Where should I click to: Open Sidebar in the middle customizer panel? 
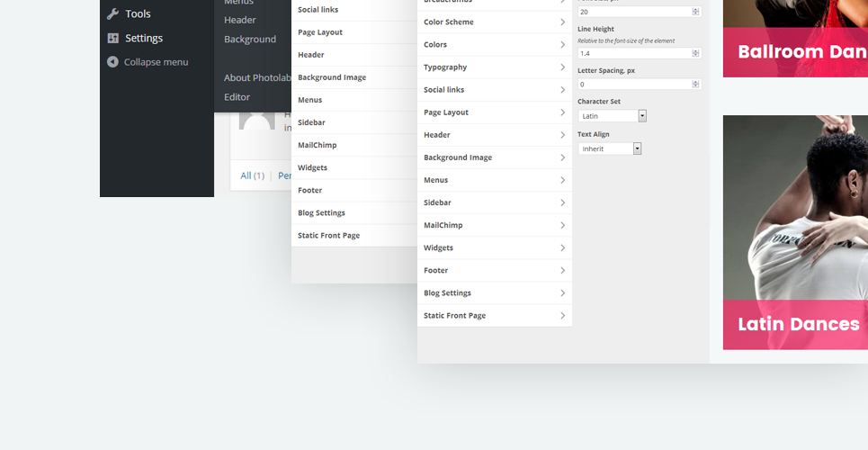coord(354,122)
